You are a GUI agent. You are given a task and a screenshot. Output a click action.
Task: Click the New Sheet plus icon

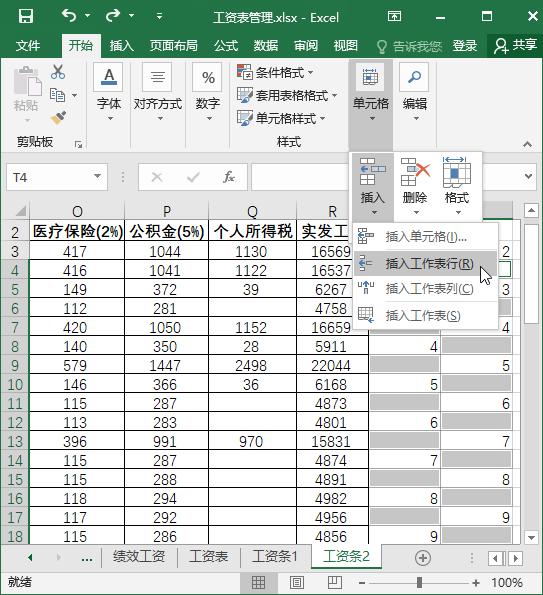point(423,557)
